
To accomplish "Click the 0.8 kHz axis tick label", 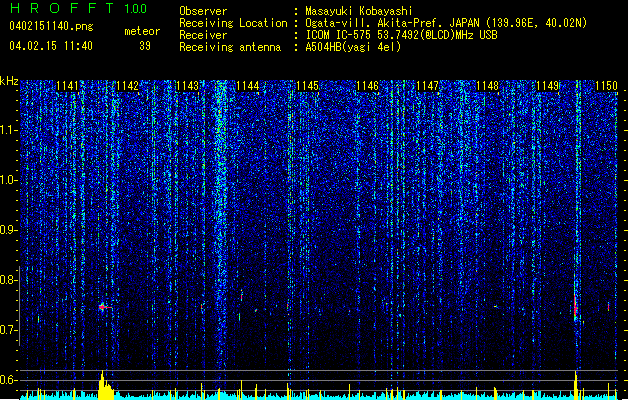I will pos(8,280).
